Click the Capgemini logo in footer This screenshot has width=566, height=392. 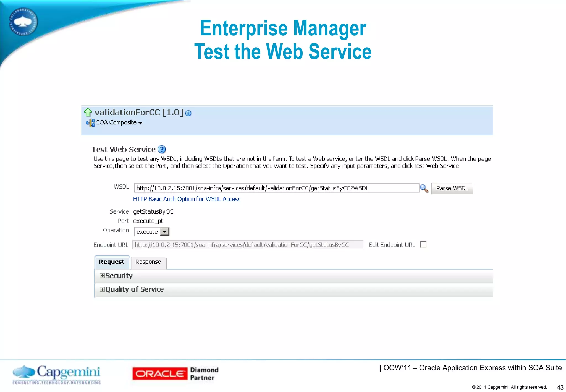pyautogui.click(x=57, y=374)
